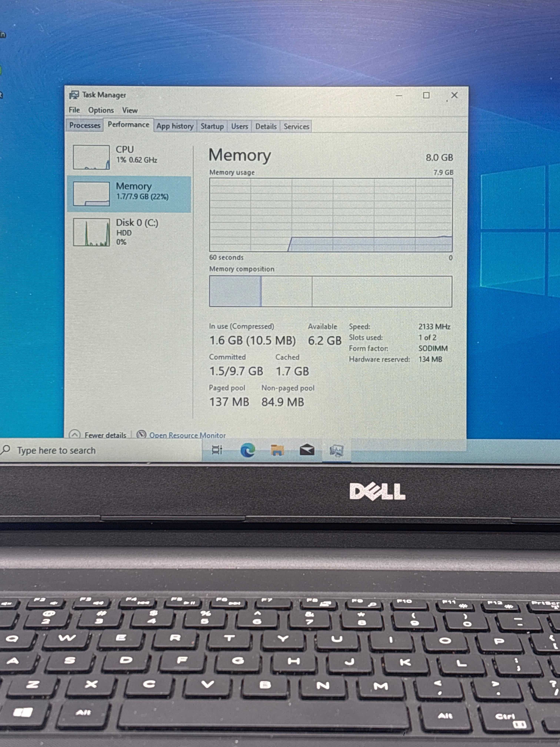Screen dimensions: 560x747
Task: Switch to the Services tab
Action: pos(296,127)
